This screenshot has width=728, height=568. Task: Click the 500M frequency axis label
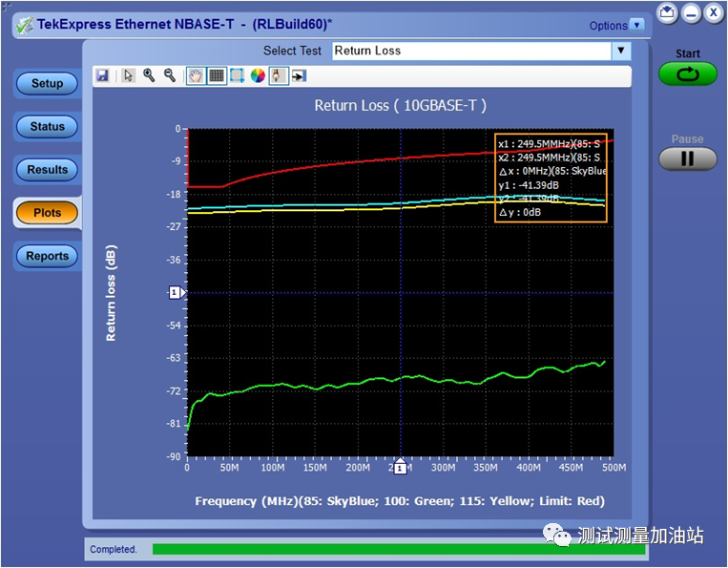[x=614, y=467]
